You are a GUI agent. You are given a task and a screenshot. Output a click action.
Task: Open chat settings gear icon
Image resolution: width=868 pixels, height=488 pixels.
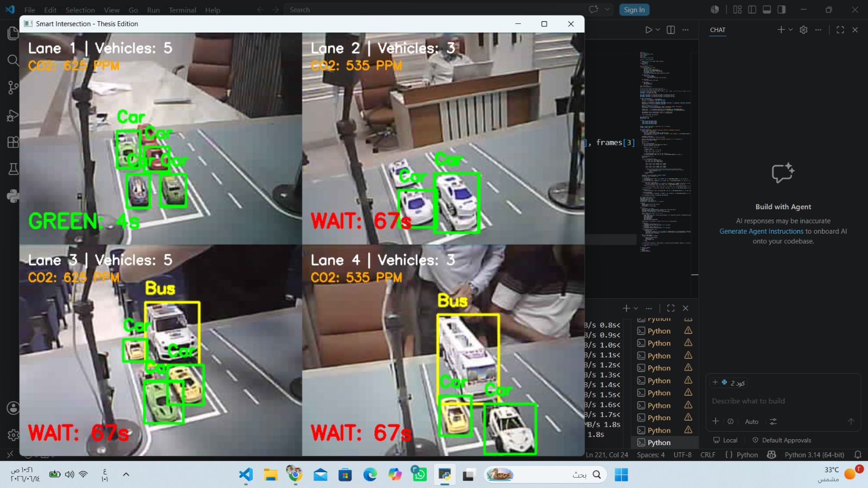pos(803,30)
